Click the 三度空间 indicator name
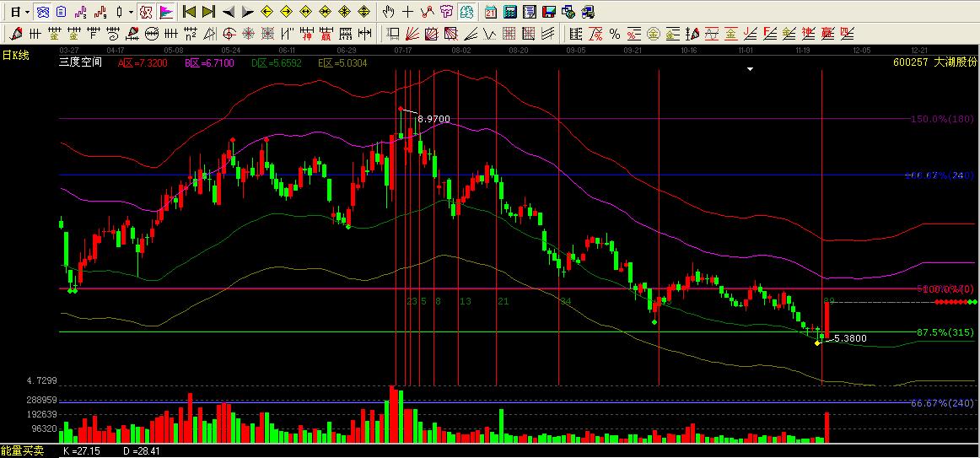 80,62
